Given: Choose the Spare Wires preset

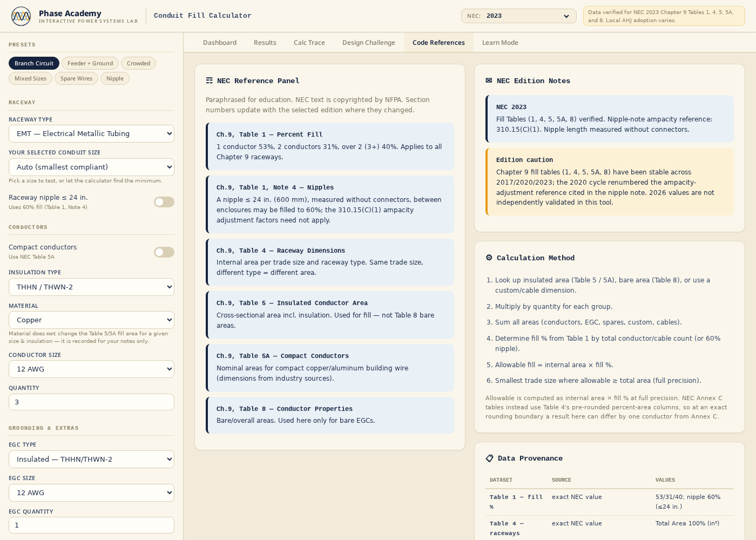Looking at the screenshot, I should [76, 78].
